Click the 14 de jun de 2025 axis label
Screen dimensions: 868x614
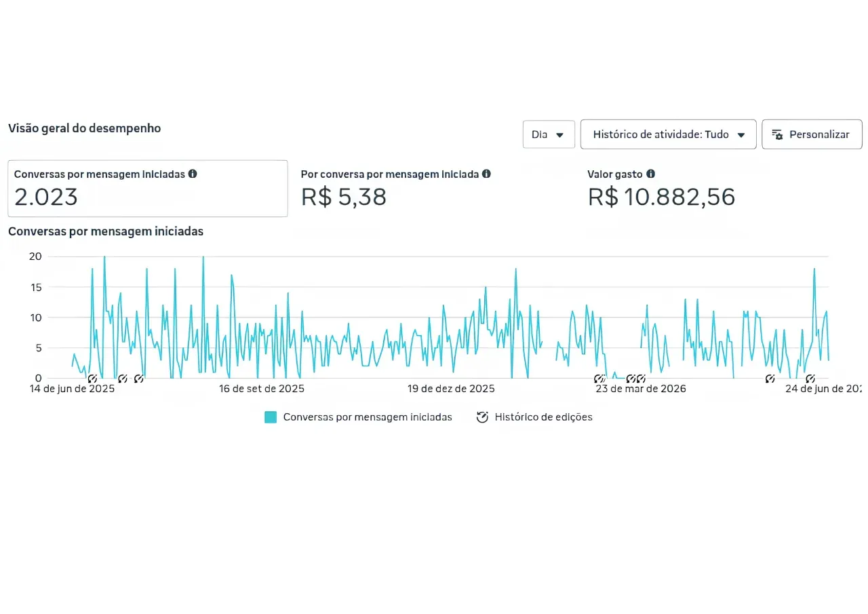pos(73,389)
